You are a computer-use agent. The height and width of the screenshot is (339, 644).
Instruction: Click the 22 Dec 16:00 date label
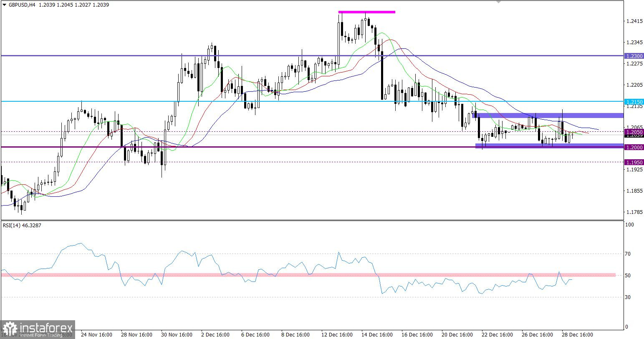(x=497, y=334)
